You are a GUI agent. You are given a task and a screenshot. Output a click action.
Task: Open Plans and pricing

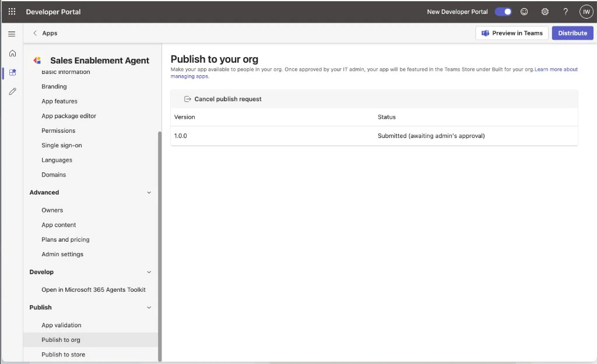[65, 239]
